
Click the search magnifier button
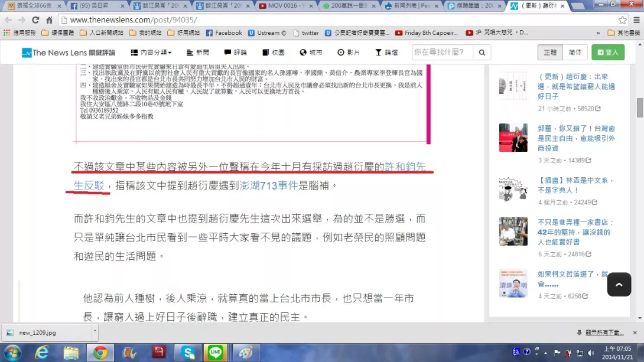(482, 53)
